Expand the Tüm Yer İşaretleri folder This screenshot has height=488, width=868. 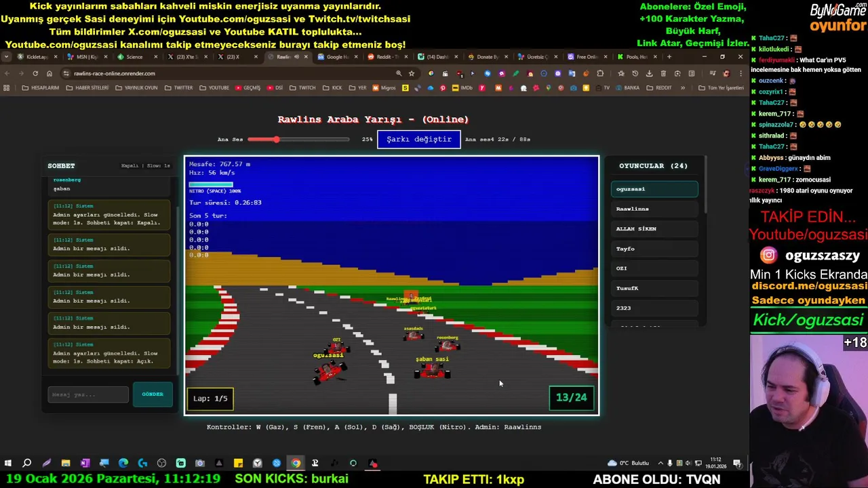point(721,87)
